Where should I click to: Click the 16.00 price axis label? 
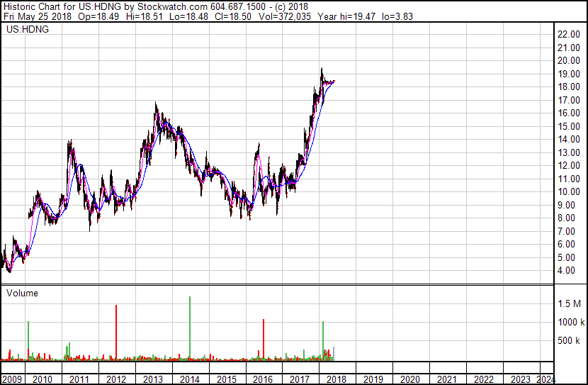tap(569, 113)
